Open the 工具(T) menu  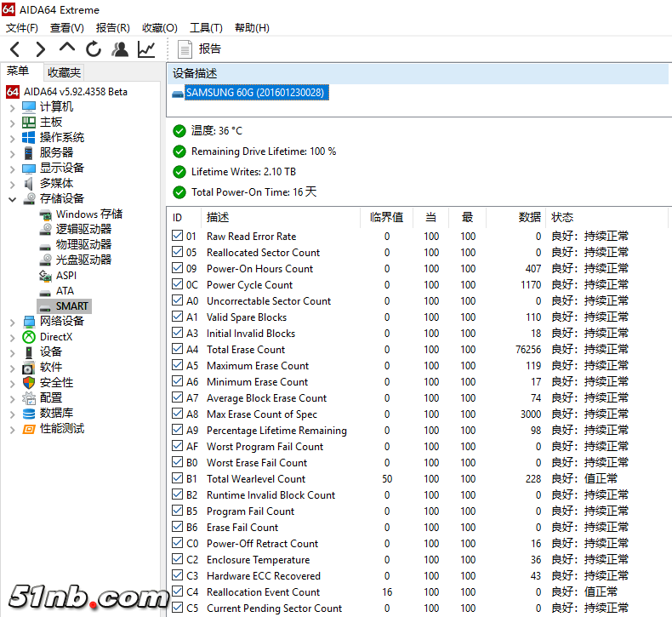[x=205, y=28]
